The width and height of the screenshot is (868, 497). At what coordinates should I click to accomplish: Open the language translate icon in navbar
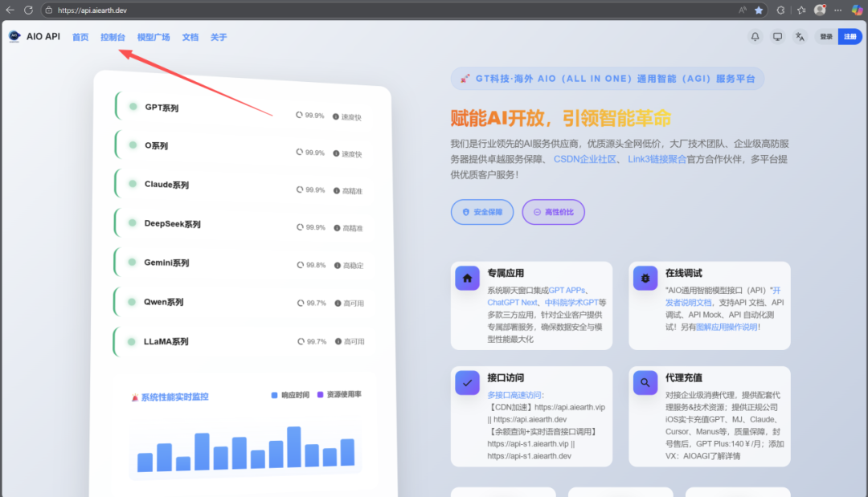tap(800, 37)
